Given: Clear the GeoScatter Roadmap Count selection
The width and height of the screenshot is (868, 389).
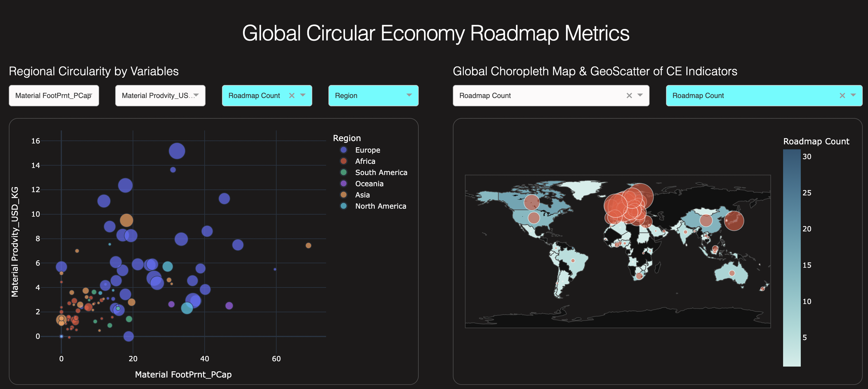Looking at the screenshot, I should (x=842, y=96).
